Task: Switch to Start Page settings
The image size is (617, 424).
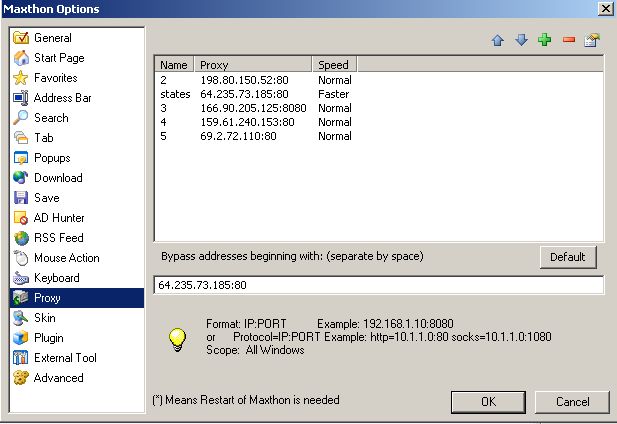Action: (59, 58)
